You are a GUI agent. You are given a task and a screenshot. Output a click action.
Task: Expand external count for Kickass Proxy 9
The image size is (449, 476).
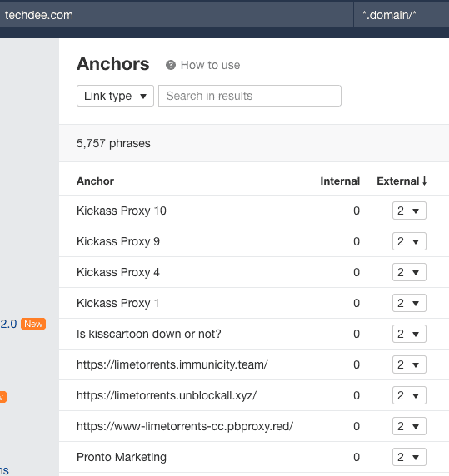[409, 241]
